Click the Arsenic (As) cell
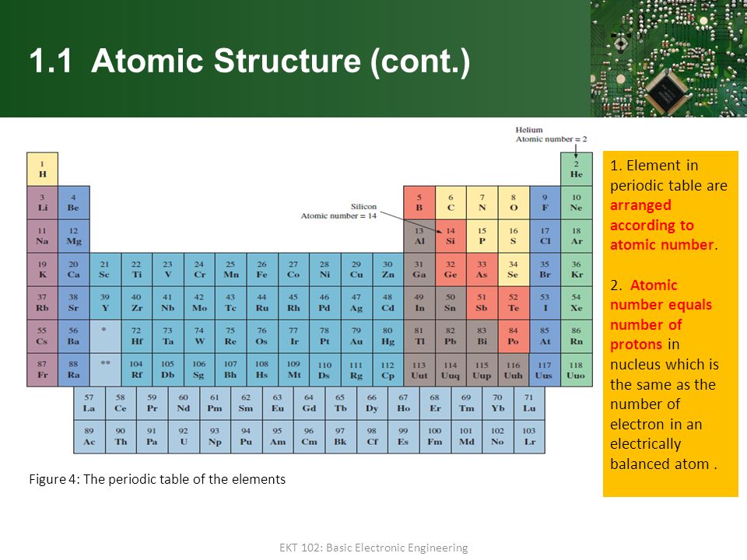The width and height of the screenshot is (747, 560). (482, 270)
